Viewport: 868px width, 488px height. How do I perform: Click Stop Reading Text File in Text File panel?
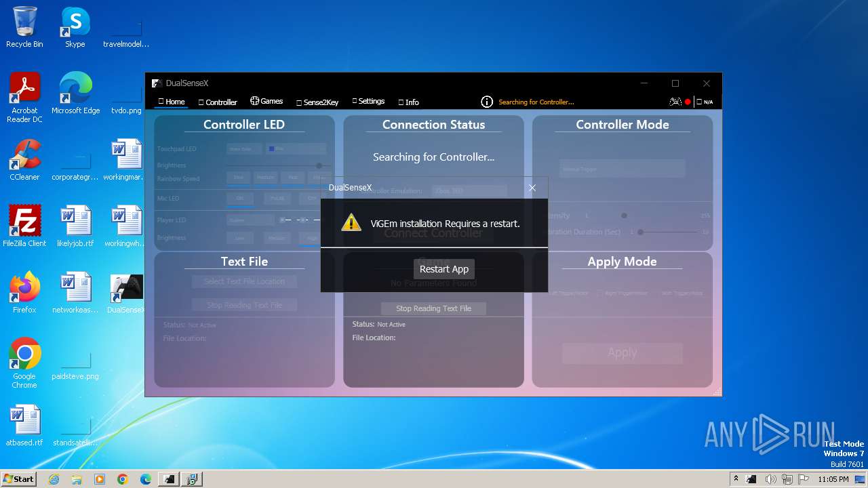click(245, 305)
